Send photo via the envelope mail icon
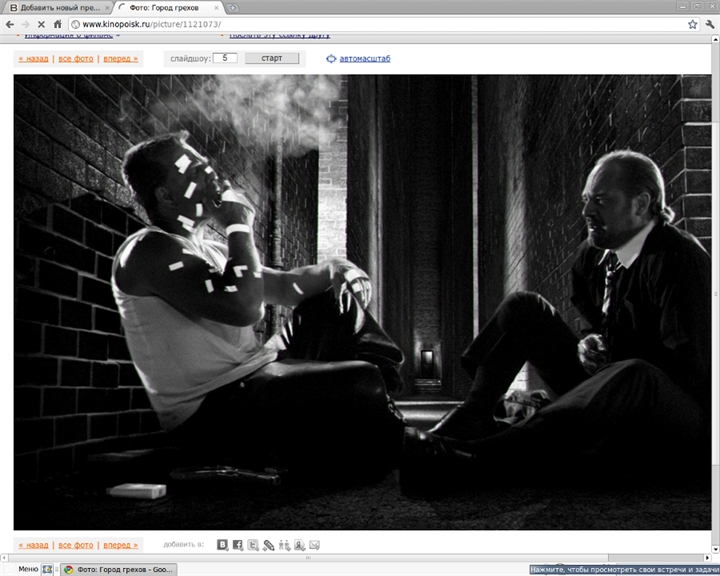Image resolution: width=720 pixels, height=576 pixels. pos(315,545)
